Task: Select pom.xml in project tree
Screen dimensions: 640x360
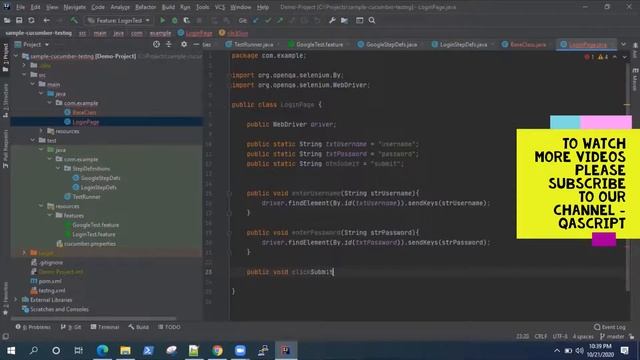Action: pyautogui.click(x=50, y=281)
